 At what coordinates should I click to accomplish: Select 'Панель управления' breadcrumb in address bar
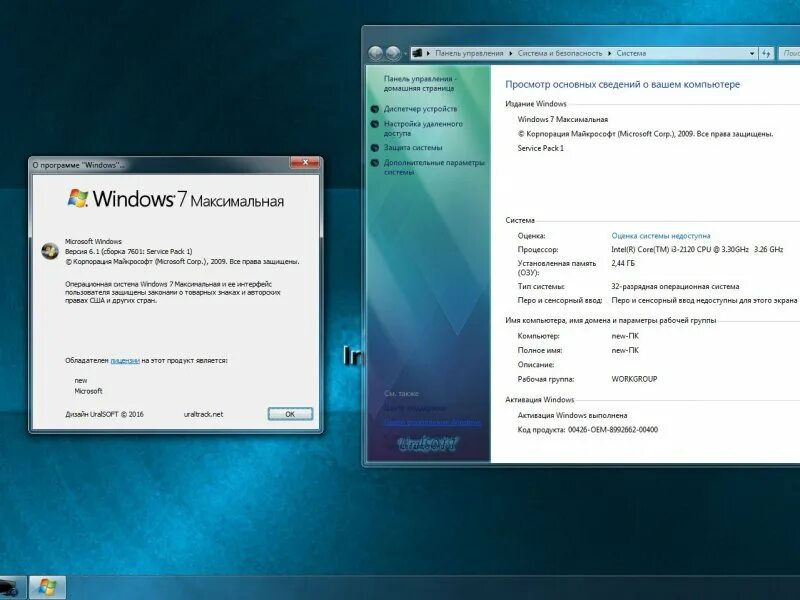(x=469, y=53)
